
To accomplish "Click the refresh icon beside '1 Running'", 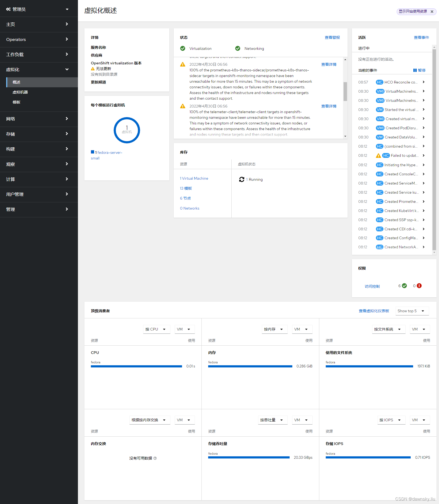I will click(241, 179).
